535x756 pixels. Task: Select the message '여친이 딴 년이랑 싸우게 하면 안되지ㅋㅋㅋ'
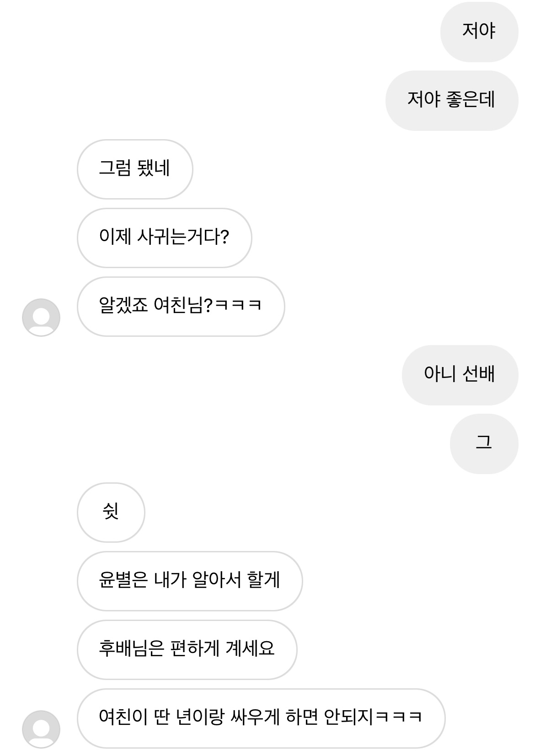tap(261, 718)
